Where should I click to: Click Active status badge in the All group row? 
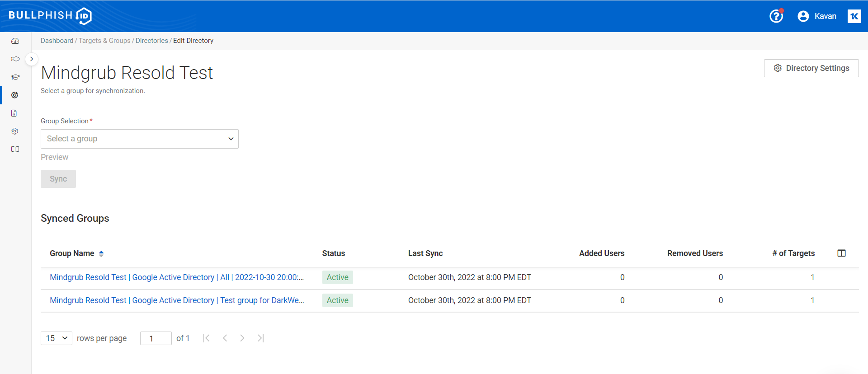338,277
